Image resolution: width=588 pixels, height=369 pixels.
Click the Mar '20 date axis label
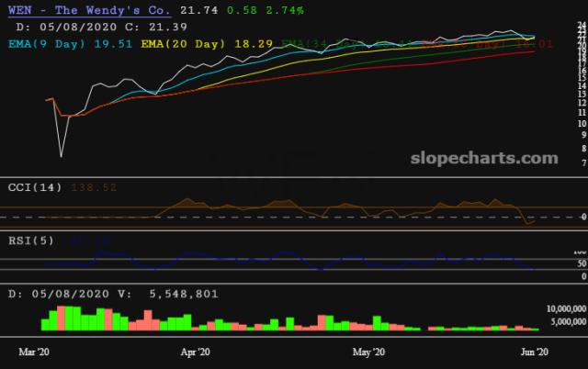coord(34,352)
